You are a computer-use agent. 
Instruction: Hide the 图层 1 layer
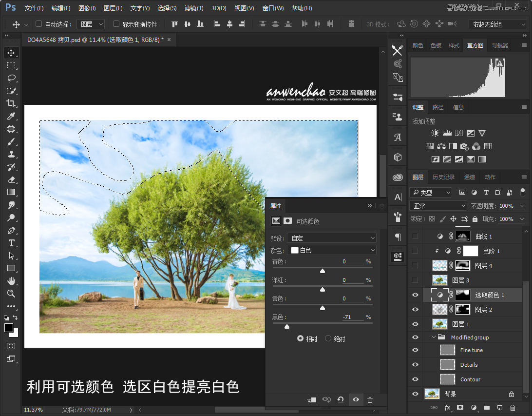click(415, 324)
